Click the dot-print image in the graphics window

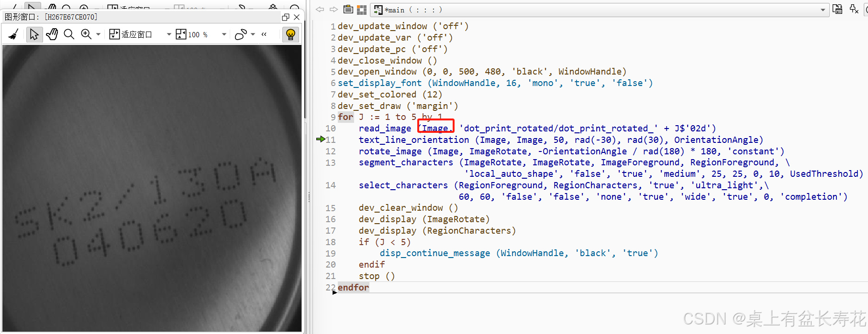(x=152, y=188)
